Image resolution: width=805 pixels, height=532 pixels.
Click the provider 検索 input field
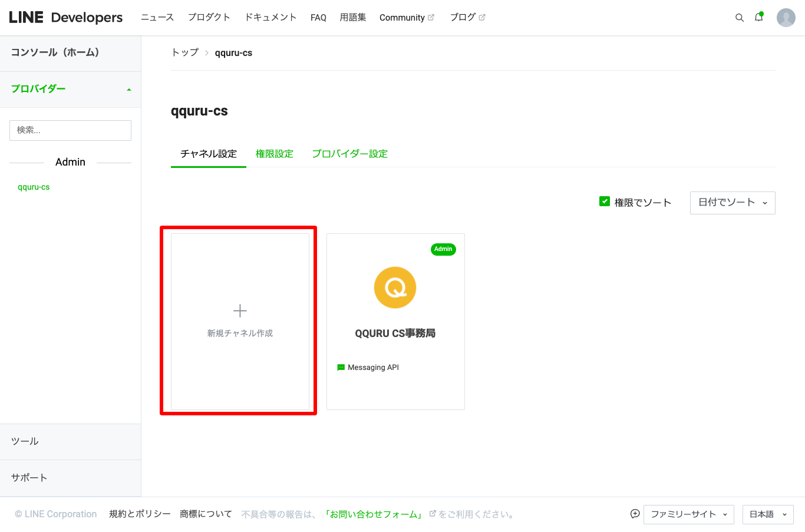[70, 130]
